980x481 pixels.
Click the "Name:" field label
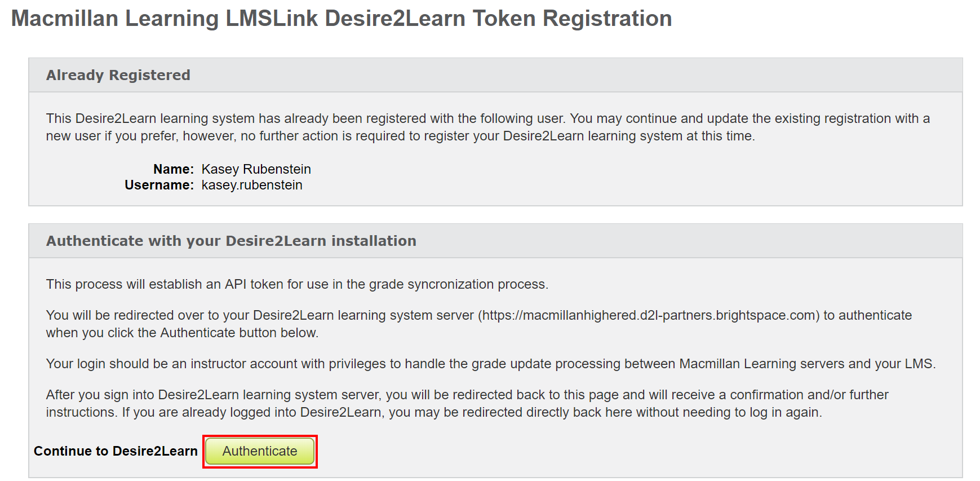pyautogui.click(x=173, y=169)
